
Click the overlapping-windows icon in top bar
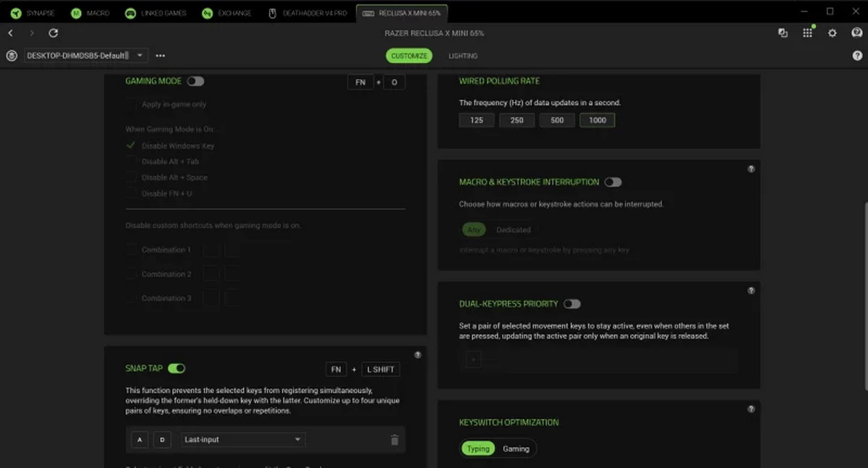coord(783,33)
